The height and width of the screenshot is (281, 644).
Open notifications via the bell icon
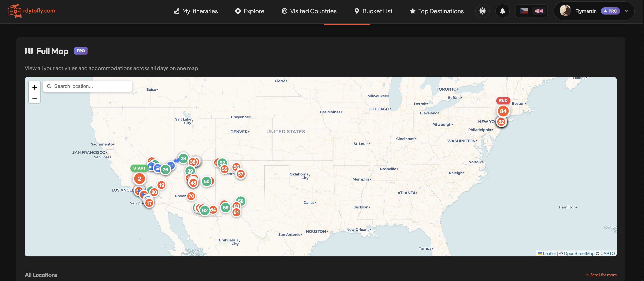[x=502, y=11]
